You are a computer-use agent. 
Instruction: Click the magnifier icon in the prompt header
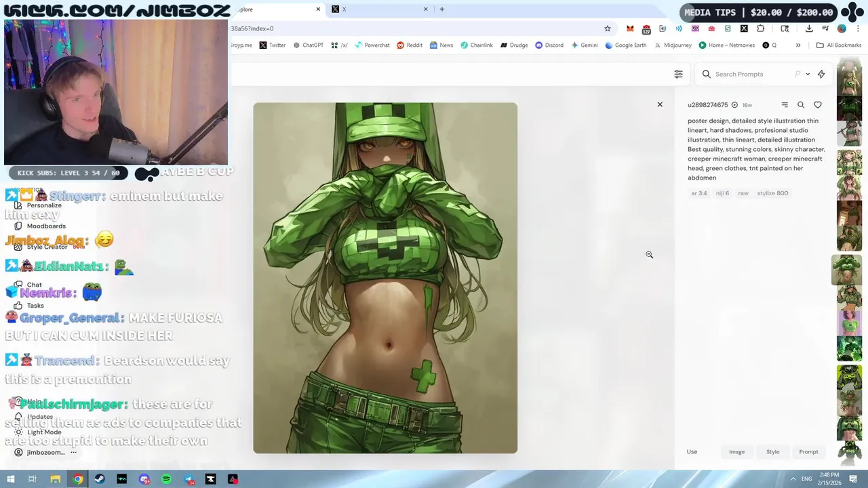801,105
